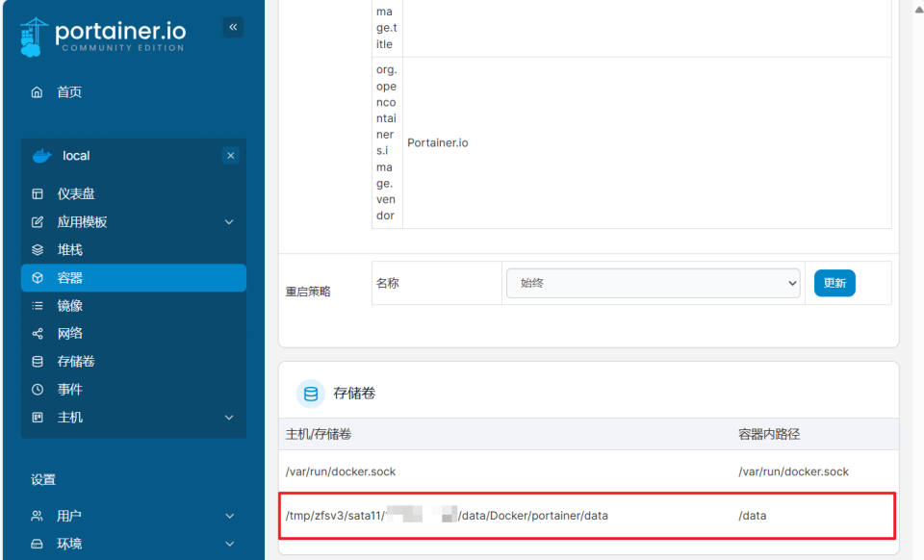The height and width of the screenshot is (560, 924).
Task: Expand the 主机 host submenu chevron
Action: (229, 418)
